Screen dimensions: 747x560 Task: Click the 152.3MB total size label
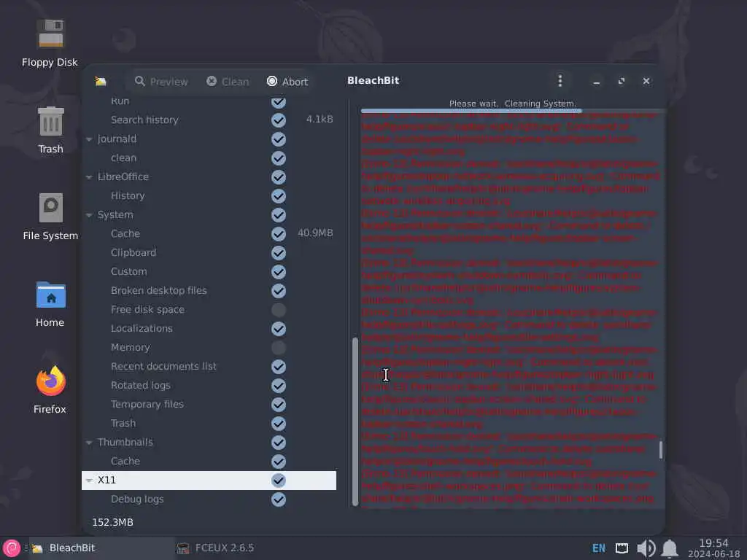click(113, 522)
